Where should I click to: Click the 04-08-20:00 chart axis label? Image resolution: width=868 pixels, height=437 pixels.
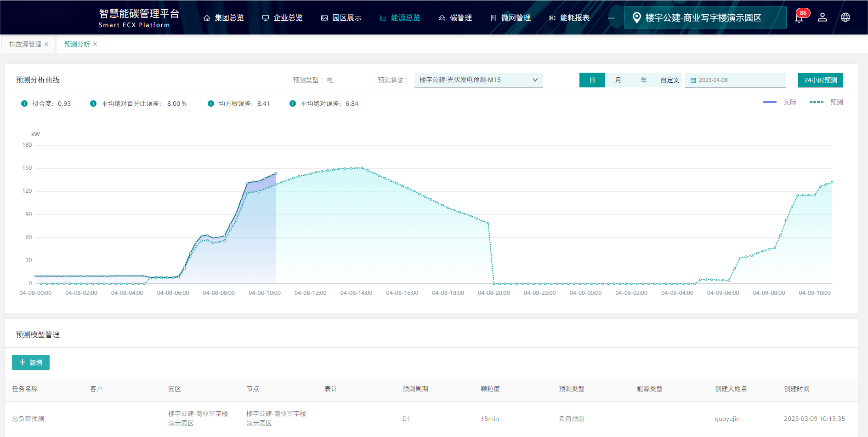point(494,293)
